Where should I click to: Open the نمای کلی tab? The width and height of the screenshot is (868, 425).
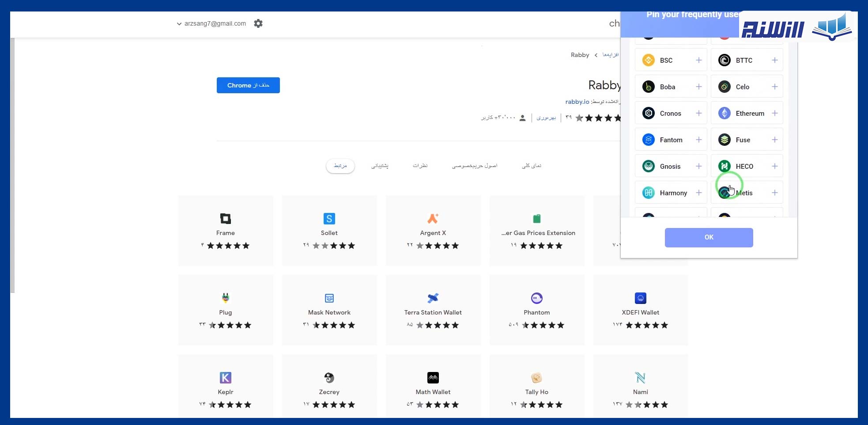[x=532, y=166]
